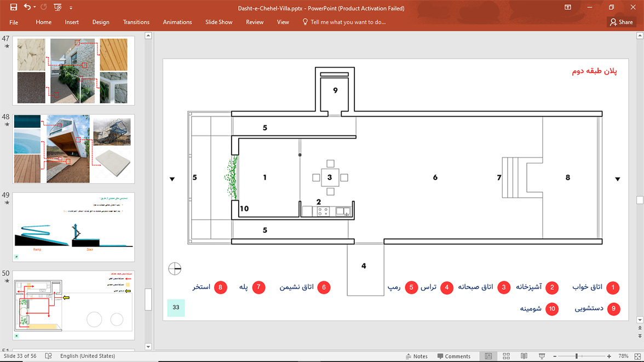Screen dimensions: 644x362
Task: Open Ribbon Display Options
Action: [567, 7]
